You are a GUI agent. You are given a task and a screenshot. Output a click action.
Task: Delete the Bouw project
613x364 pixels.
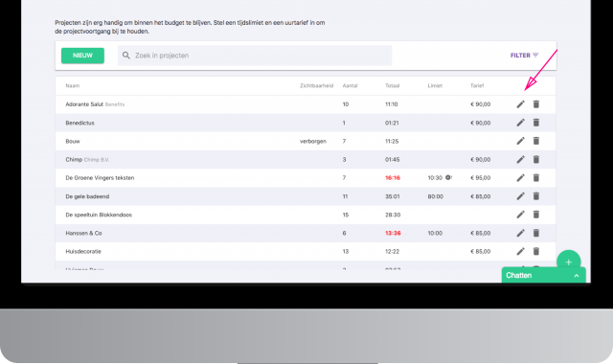(536, 141)
